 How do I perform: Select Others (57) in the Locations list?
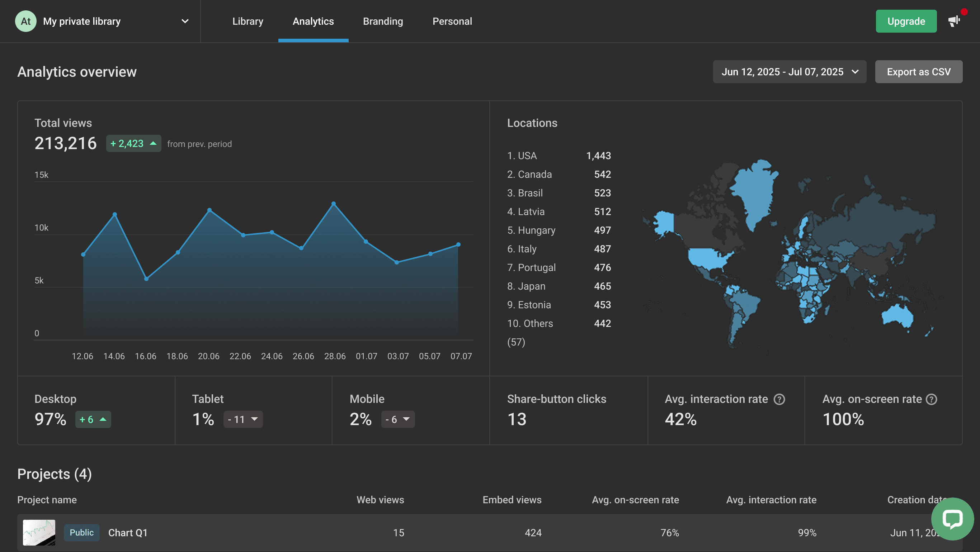[559, 333]
